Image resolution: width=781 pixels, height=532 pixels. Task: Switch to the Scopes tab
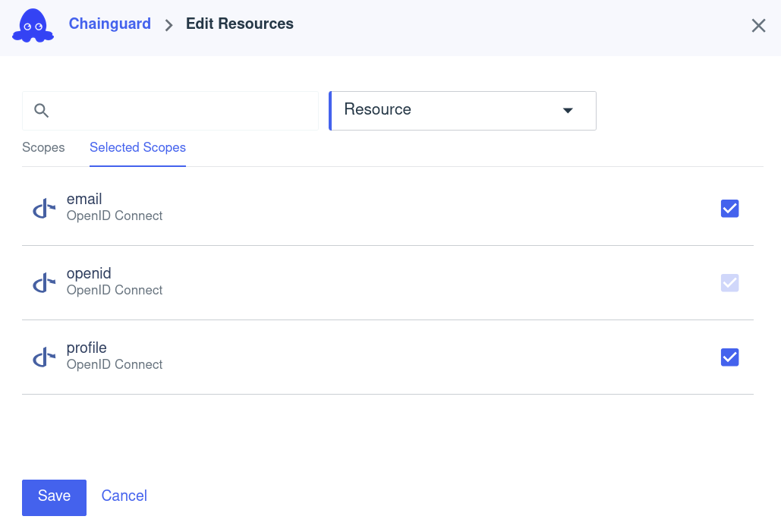43,148
